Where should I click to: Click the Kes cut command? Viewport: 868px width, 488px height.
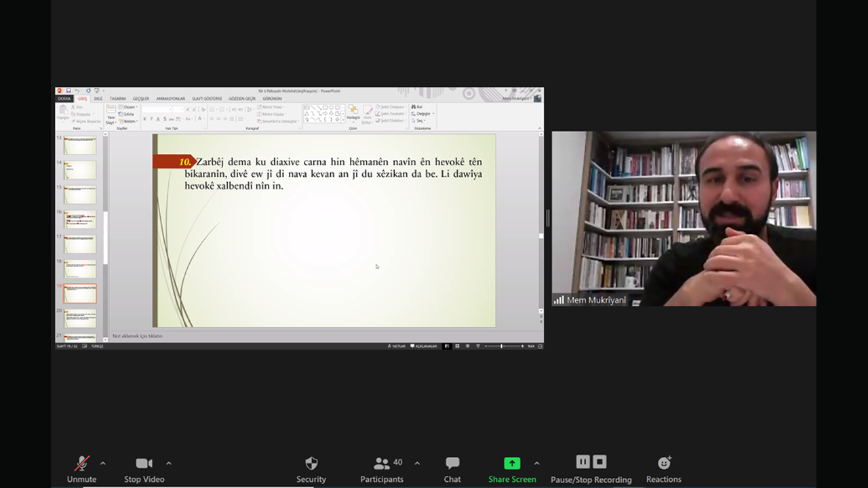[77, 107]
